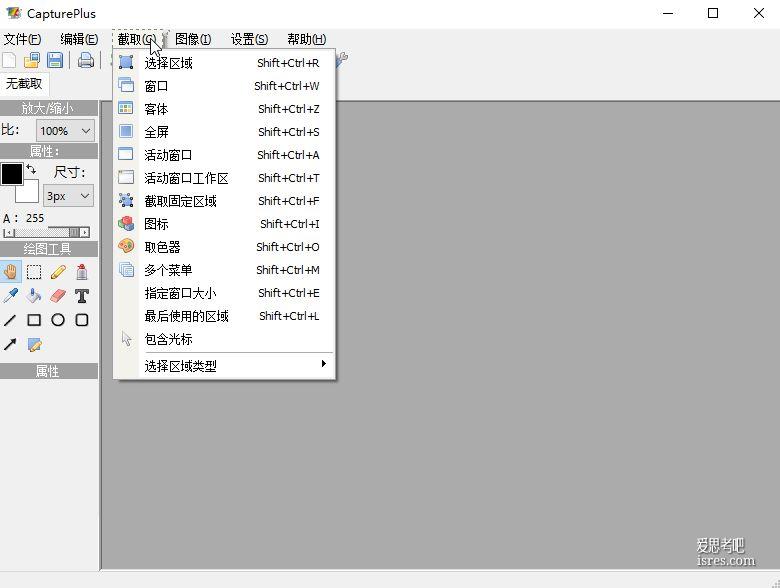Open the 编辑(E) menu
780x588 pixels.
click(79, 39)
